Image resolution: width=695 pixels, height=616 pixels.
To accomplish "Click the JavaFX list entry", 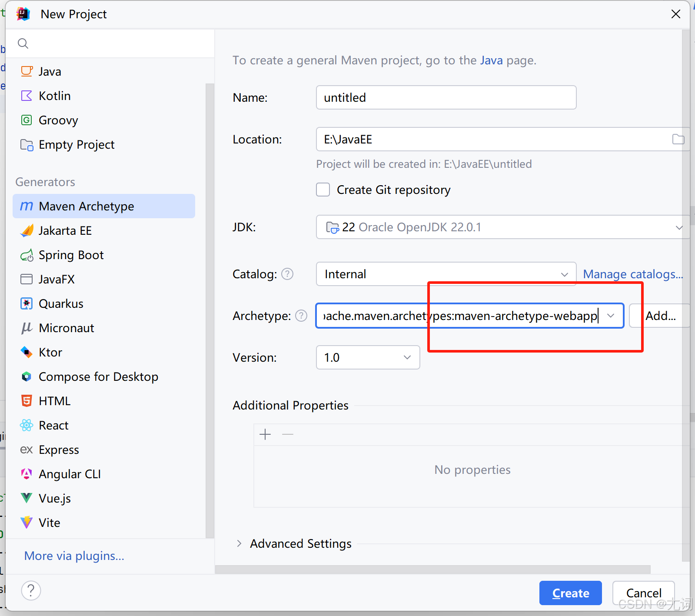I will click(104, 279).
